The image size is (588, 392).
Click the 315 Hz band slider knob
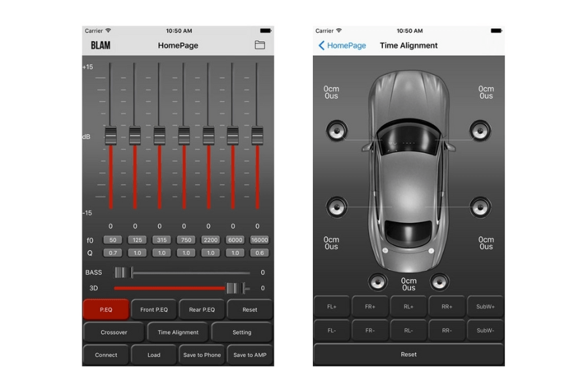[159, 135]
